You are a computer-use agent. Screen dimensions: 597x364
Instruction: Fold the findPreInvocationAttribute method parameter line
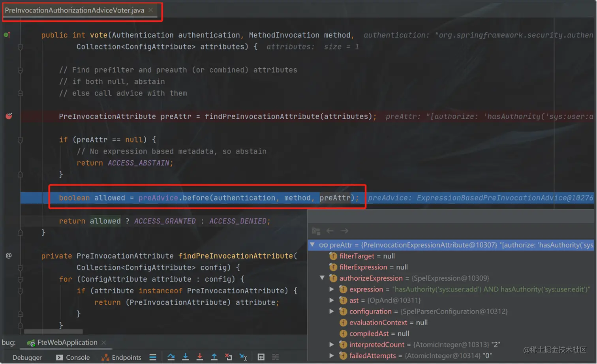[20, 268]
